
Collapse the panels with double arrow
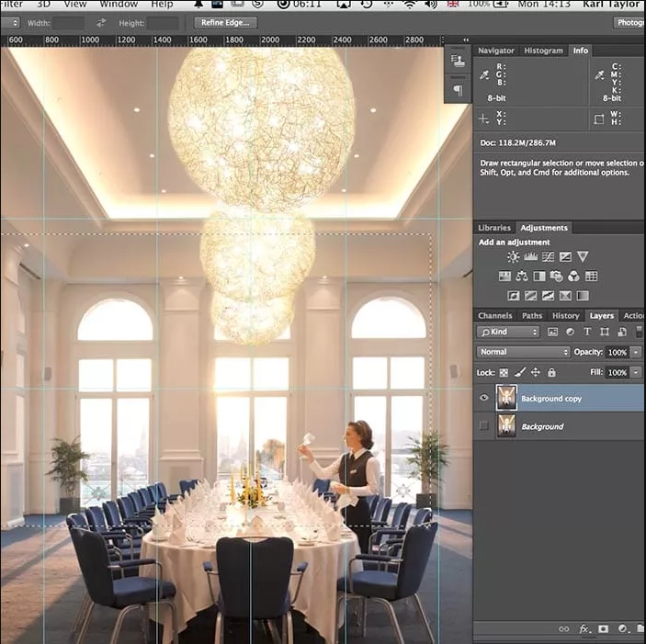(466, 40)
